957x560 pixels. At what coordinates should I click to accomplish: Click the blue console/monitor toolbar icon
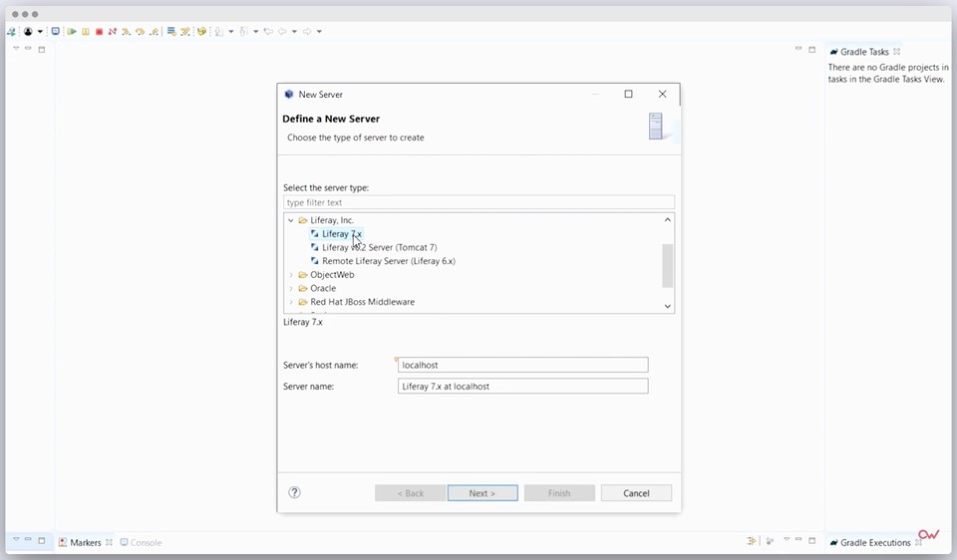(x=56, y=31)
